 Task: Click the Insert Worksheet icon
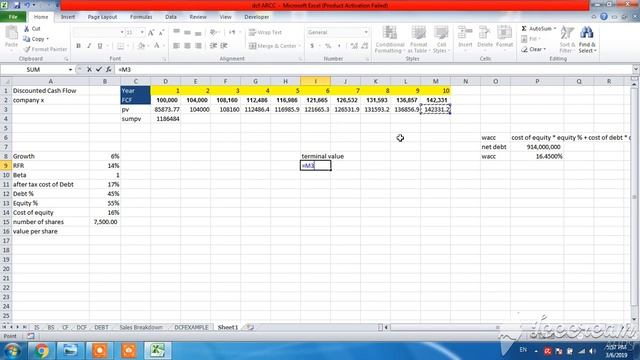click(250, 327)
